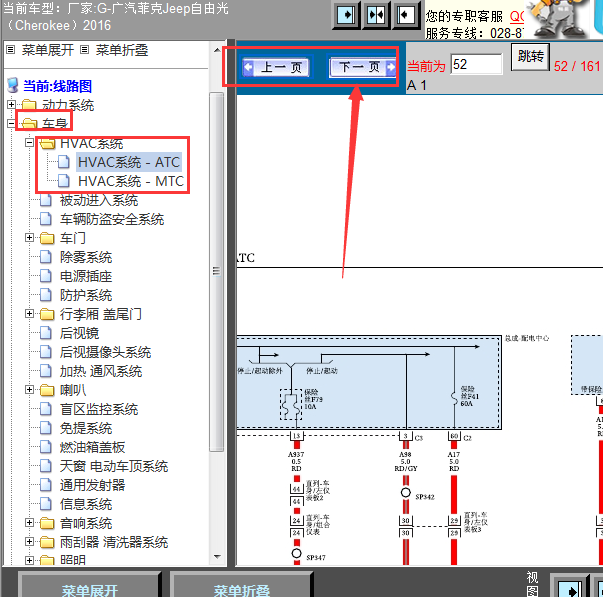This screenshot has width=603, height=597.
Task: Click the 信息系统 page icon
Action: coord(46,504)
